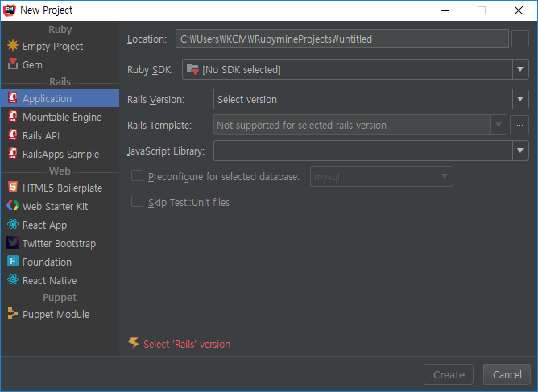The image size is (538, 392).
Task: Select Foundation project type
Action: pyautogui.click(x=60, y=262)
